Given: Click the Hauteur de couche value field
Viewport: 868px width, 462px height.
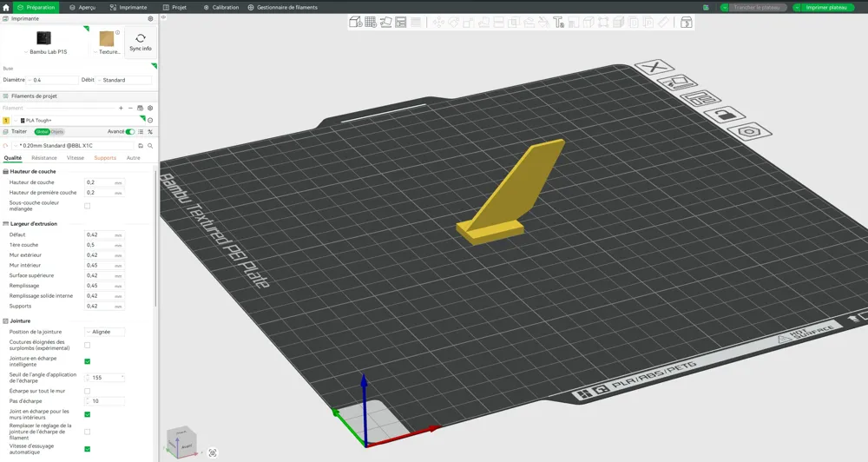Looking at the screenshot, I should (x=104, y=182).
